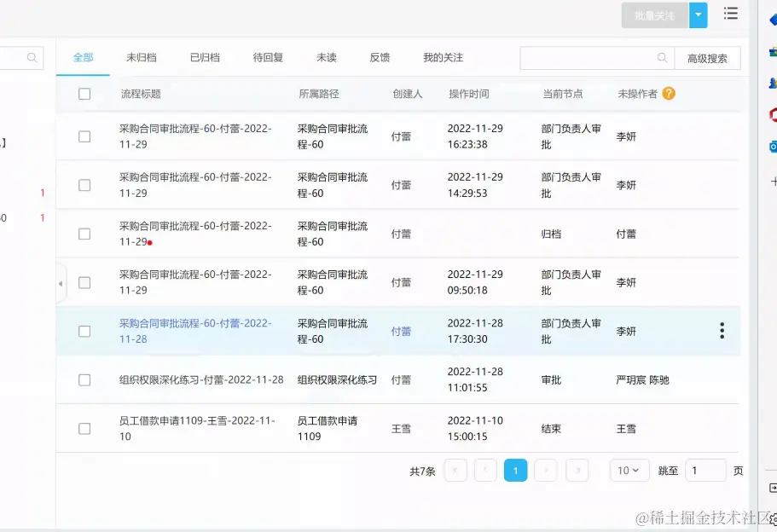The width and height of the screenshot is (777, 532).
Task: Open the highlighted 采购合同审批流程-60-付蕾-2022-11-28 link
Action: click(x=195, y=331)
